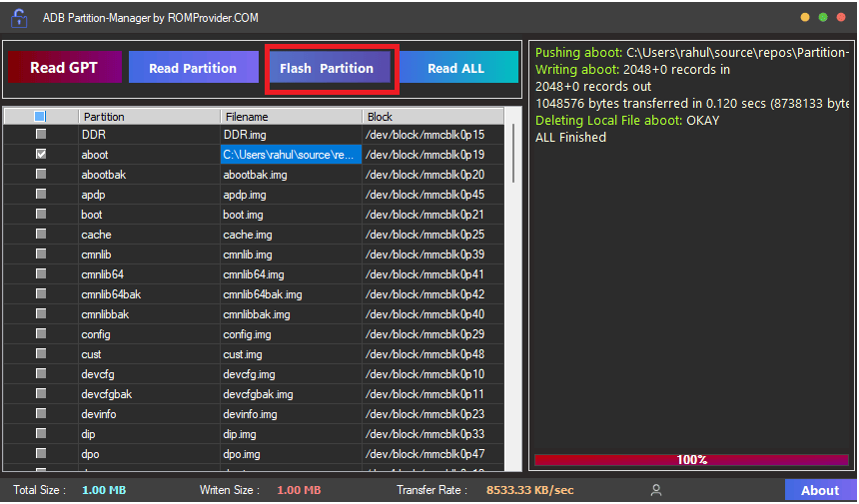Click the /dev/block/mmcblk0p15 block cell
This screenshot has width=859, height=504.
(x=432, y=135)
